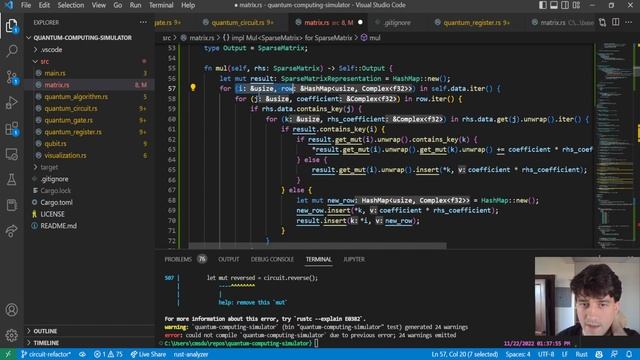Open customize layout icon
The image size is (640, 360).
click(576, 5)
